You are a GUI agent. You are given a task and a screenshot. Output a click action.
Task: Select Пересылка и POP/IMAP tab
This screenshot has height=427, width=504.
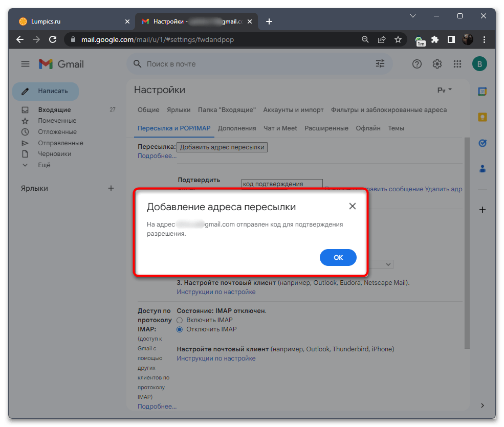tap(174, 128)
